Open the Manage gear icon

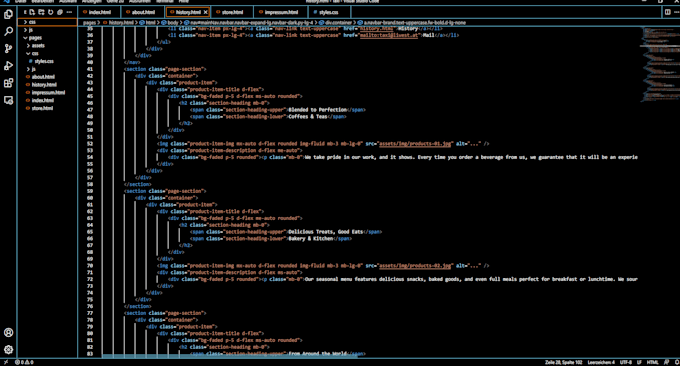(x=8, y=350)
